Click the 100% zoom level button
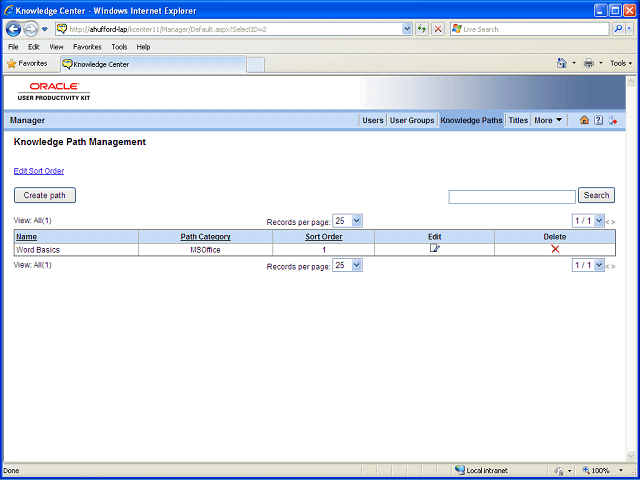The height and width of the screenshot is (480, 640). click(596, 470)
